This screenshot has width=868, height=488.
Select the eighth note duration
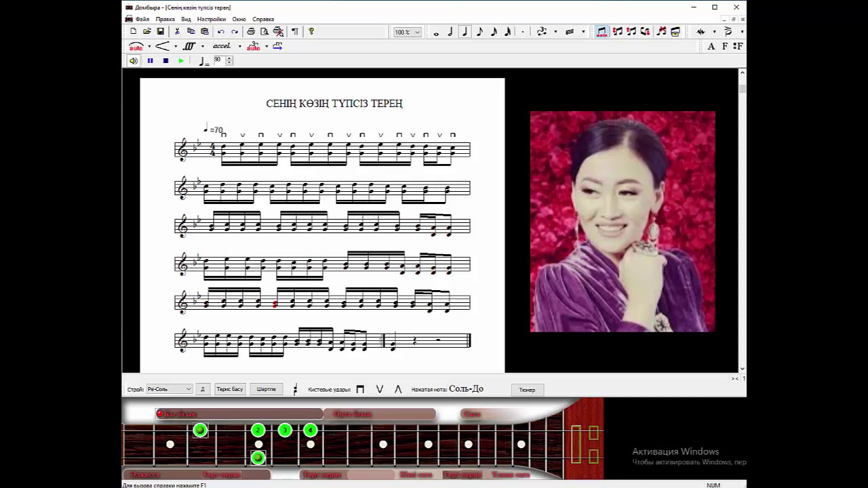(x=479, y=32)
